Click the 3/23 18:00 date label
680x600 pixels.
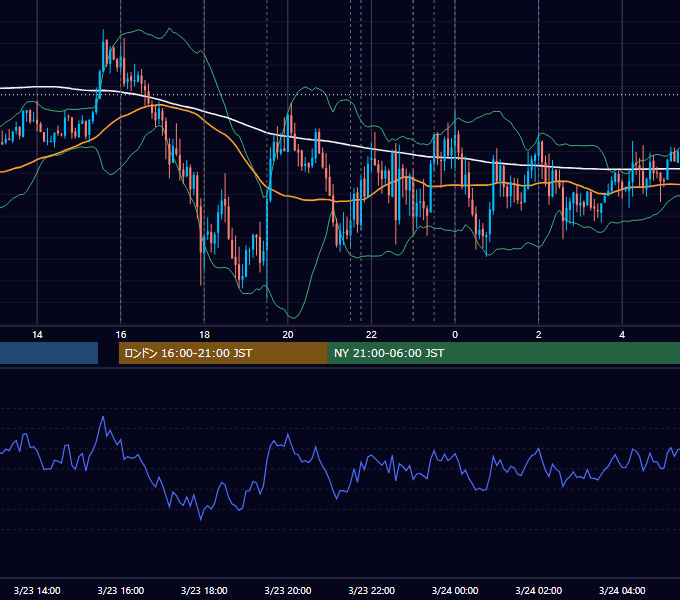pos(204,590)
